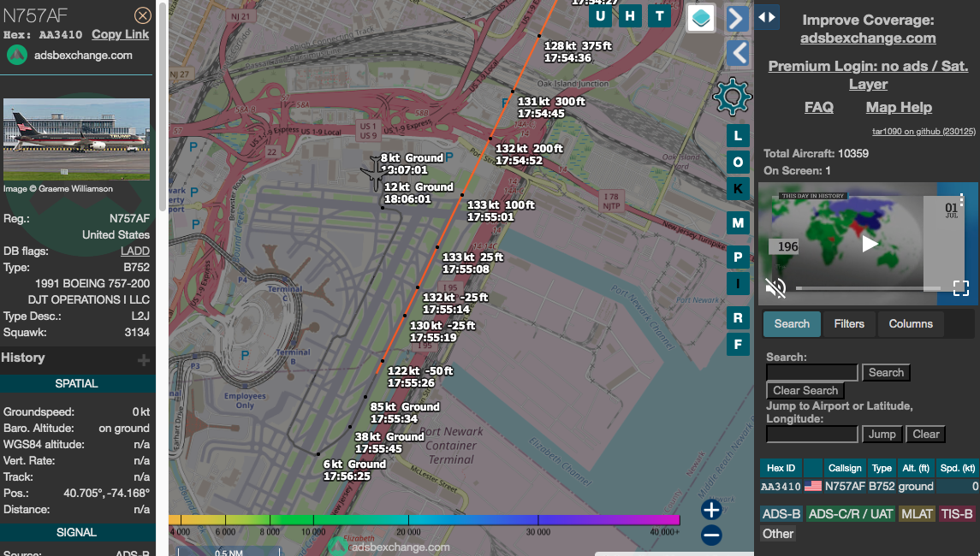The width and height of the screenshot is (980, 556).
Task: Select the AA3410 aircraft table row
Action: (x=870, y=486)
